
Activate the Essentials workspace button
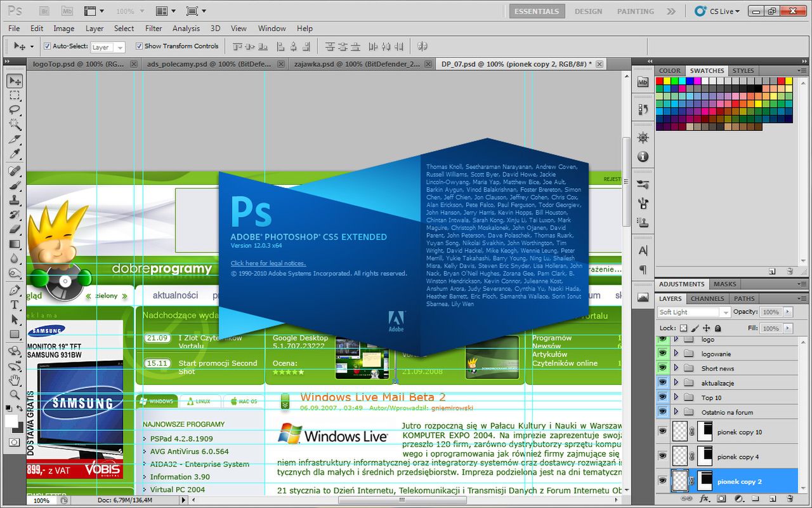[x=537, y=11]
